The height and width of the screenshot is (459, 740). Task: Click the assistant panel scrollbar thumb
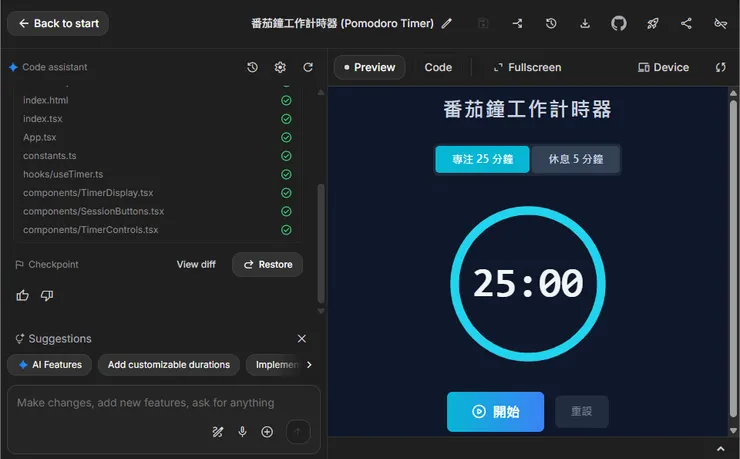click(x=321, y=243)
